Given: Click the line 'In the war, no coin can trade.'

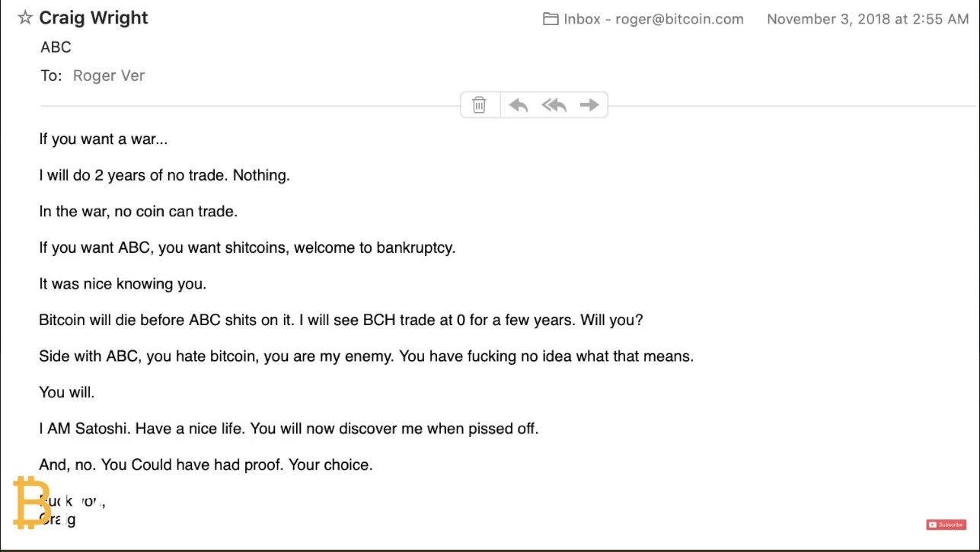Looking at the screenshot, I should coord(139,212).
